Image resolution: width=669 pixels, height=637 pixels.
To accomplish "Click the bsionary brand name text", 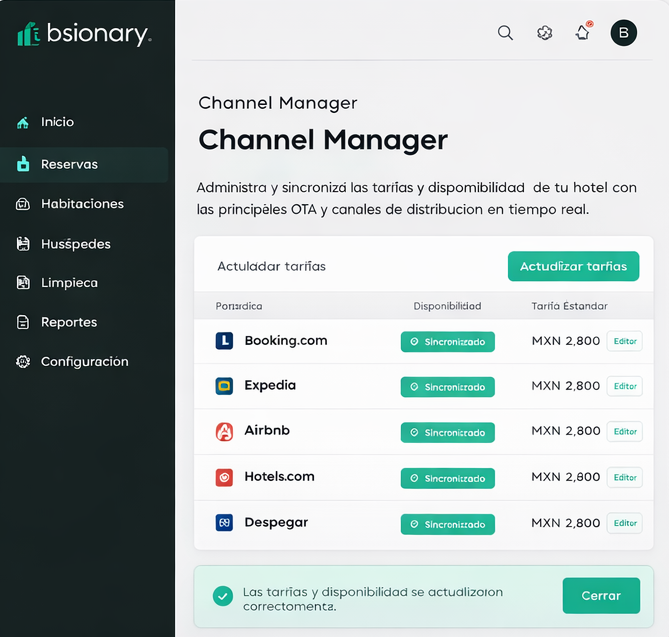I will coord(99,34).
